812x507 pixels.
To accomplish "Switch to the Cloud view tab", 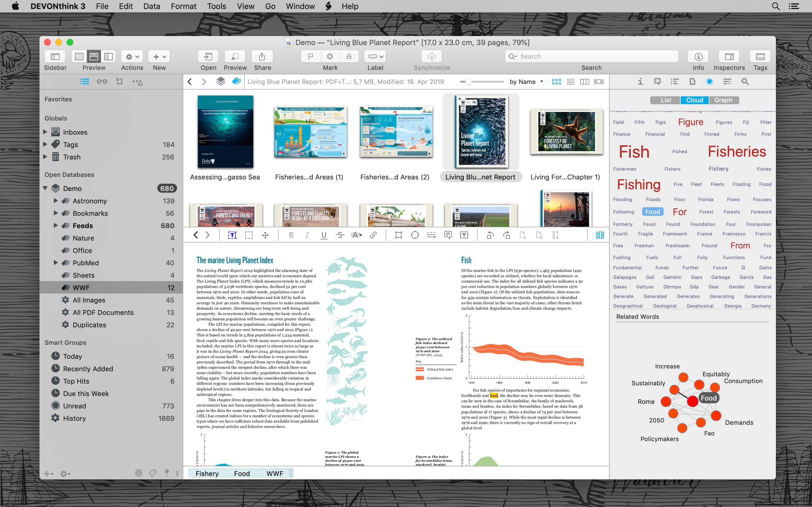I will [x=695, y=100].
